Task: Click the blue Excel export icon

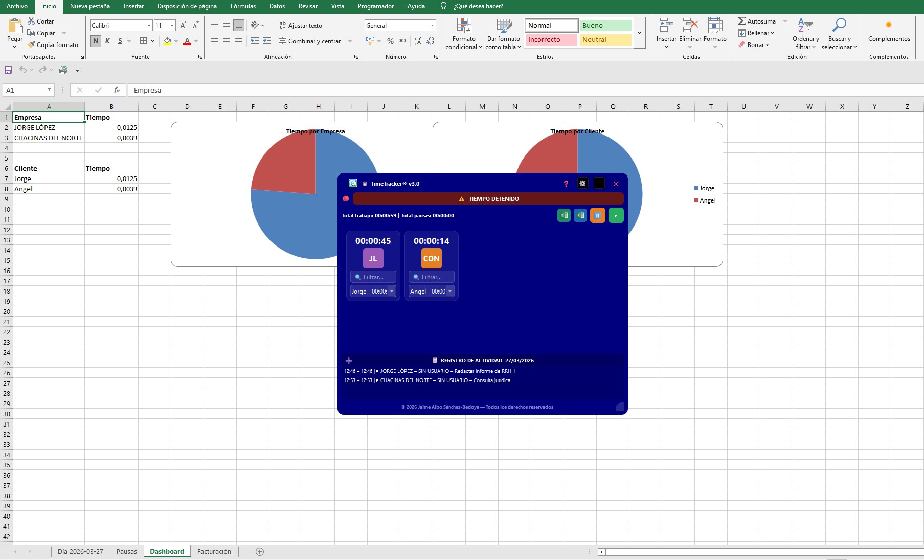Action: [580, 215]
